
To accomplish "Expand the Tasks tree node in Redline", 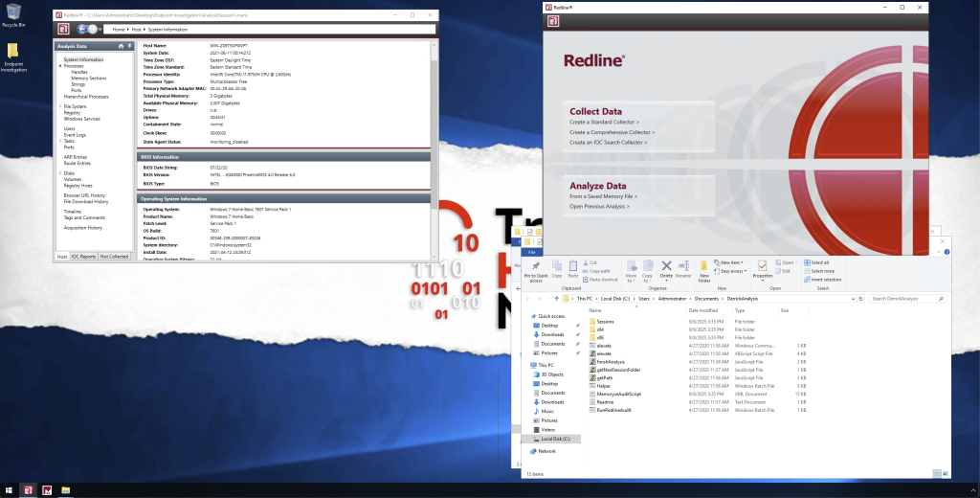I will pyautogui.click(x=60, y=141).
